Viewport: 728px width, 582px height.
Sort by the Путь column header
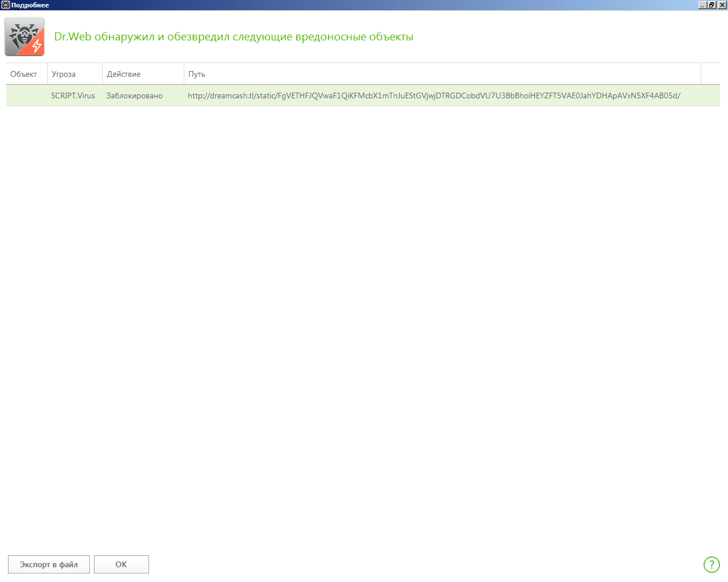pyautogui.click(x=442, y=74)
